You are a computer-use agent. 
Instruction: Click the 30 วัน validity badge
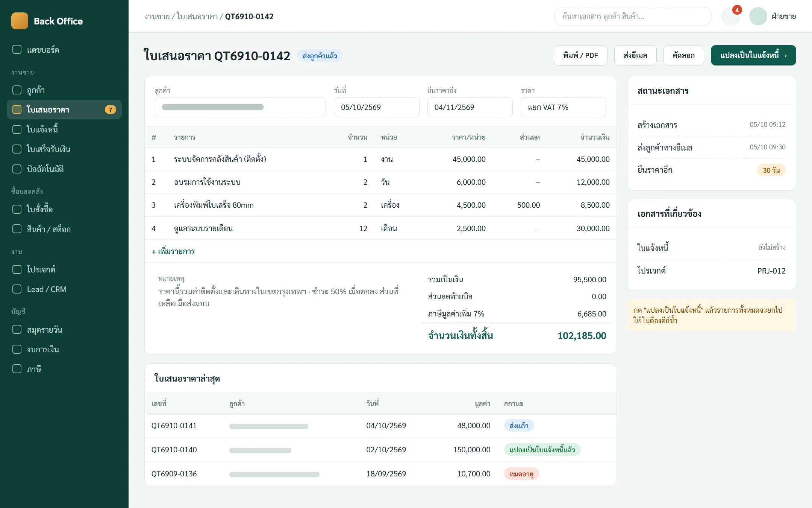[771, 170]
